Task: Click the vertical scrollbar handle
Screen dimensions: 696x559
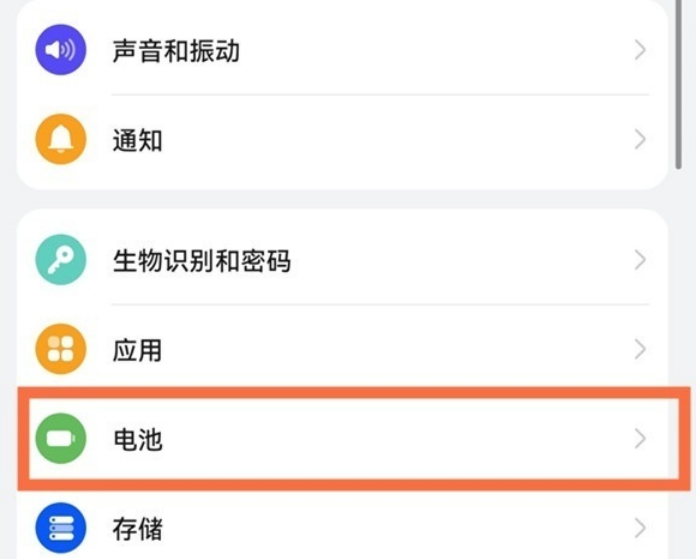Action: coord(678,84)
